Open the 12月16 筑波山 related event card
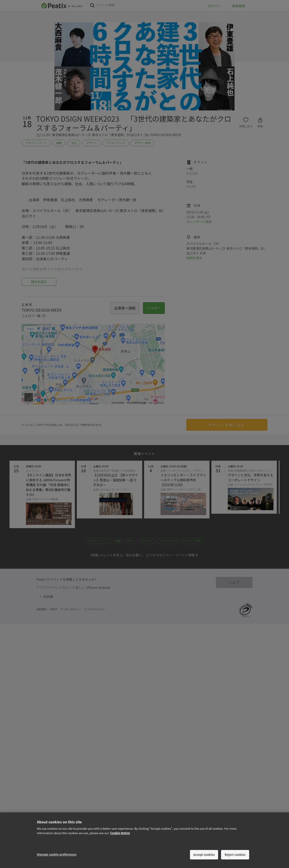This screenshot has width=289, height=868. (x=109, y=489)
